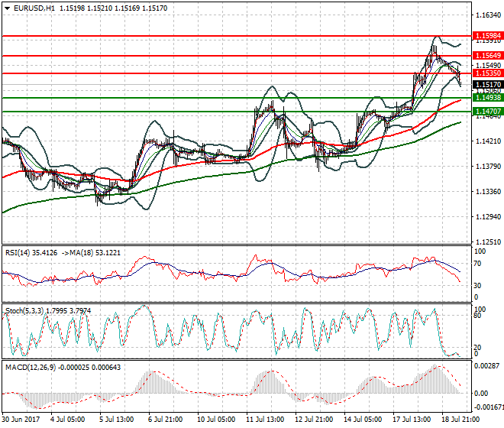Click the 0.00287 MACD scale value
504x428 pixels.
pos(487,366)
